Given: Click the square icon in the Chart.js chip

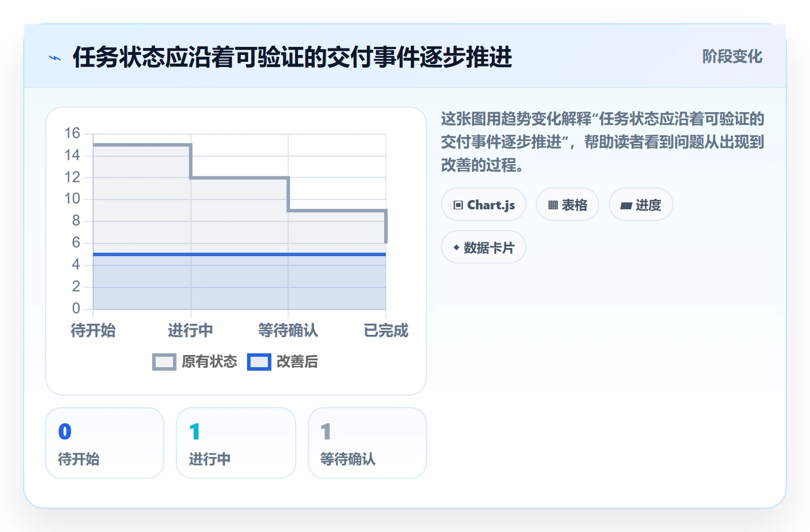Looking at the screenshot, I should pos(458,205).
